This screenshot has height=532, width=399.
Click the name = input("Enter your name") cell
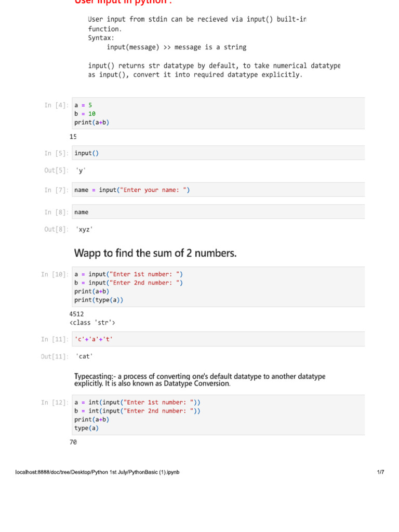coord(218,190)
